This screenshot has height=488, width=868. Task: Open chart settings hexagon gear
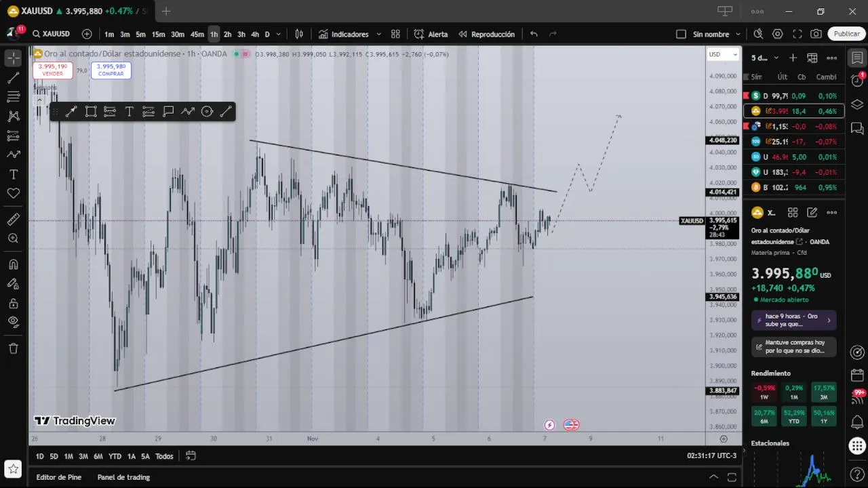(778, 34)
